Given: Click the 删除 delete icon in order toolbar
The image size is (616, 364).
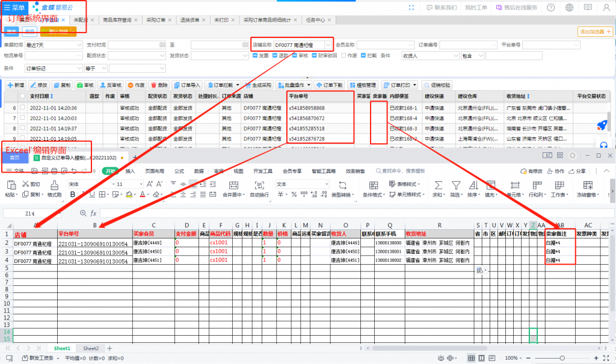Looking at the screenshot, I should coord(159,85).
